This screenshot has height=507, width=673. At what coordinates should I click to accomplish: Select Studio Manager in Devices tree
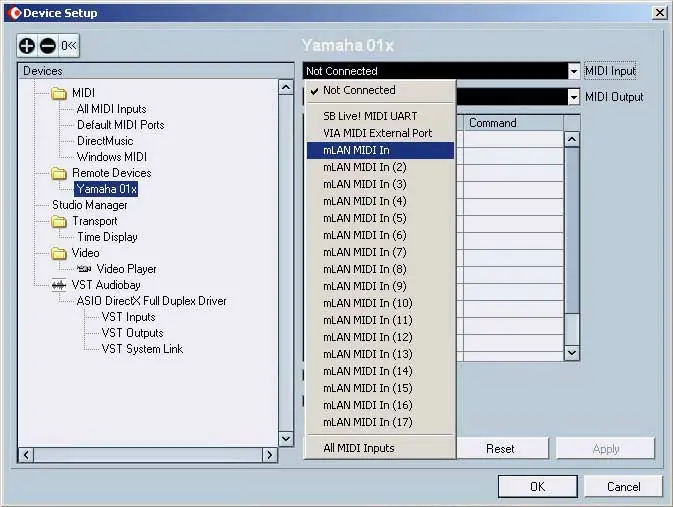90,205
